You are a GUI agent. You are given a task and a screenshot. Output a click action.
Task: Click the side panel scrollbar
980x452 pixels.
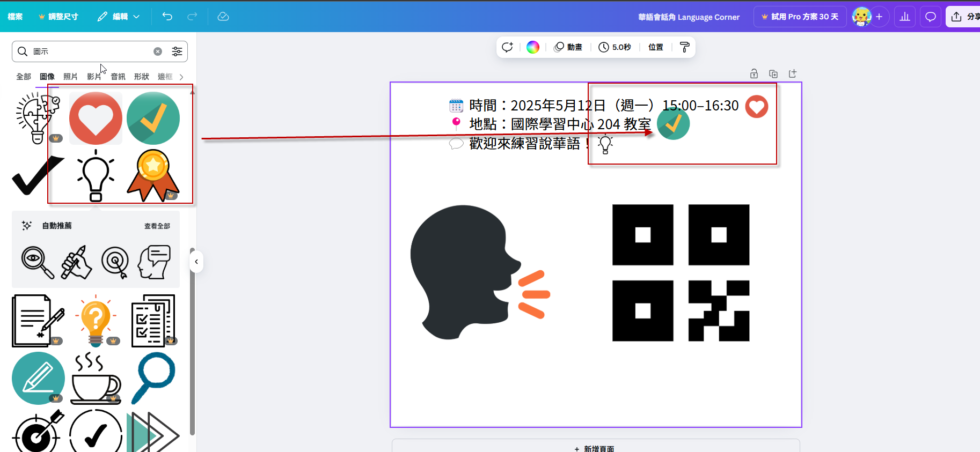point(192,342)
